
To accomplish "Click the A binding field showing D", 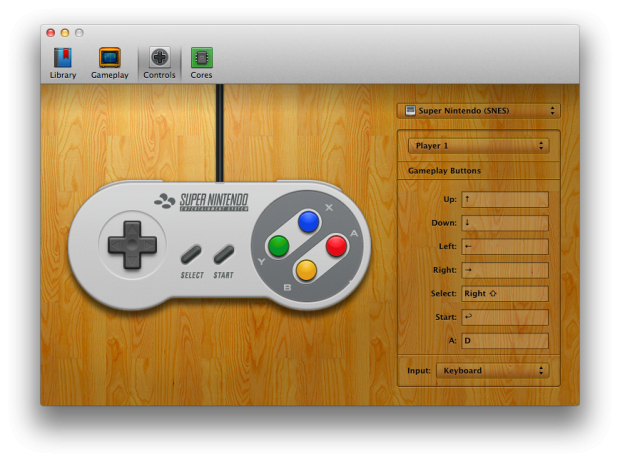I will tap(505, 341).
